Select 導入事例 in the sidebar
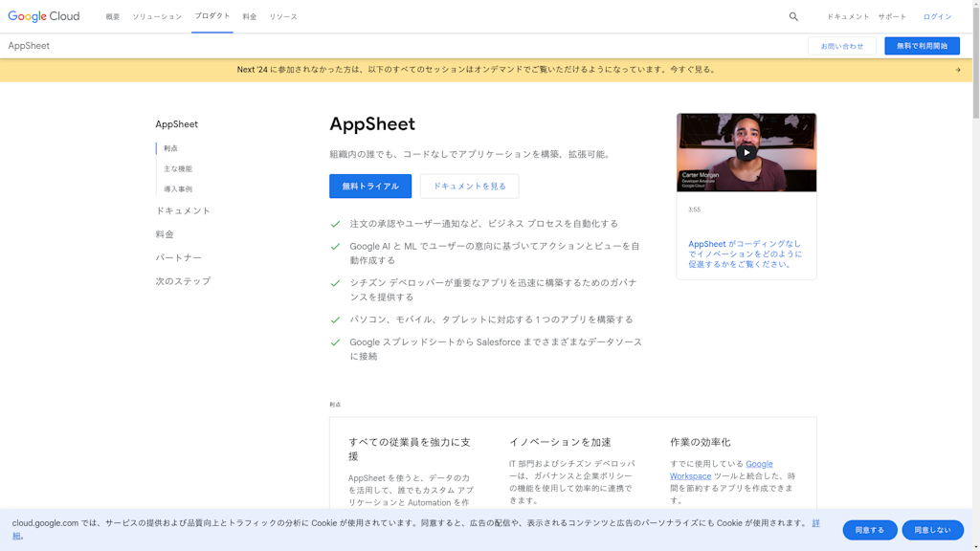 point(178,189)
